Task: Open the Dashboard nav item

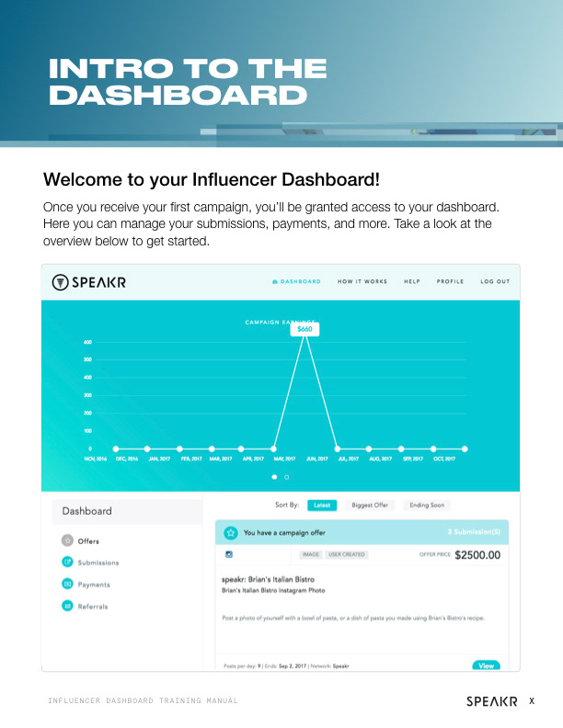Action: click(296, 281)
